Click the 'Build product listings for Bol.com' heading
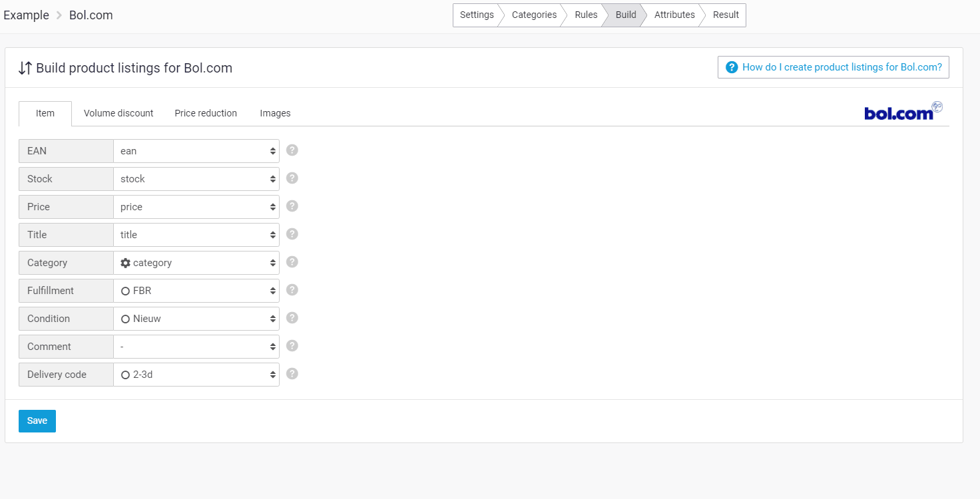The image size is (980, 499). click(x=134, y=68)
